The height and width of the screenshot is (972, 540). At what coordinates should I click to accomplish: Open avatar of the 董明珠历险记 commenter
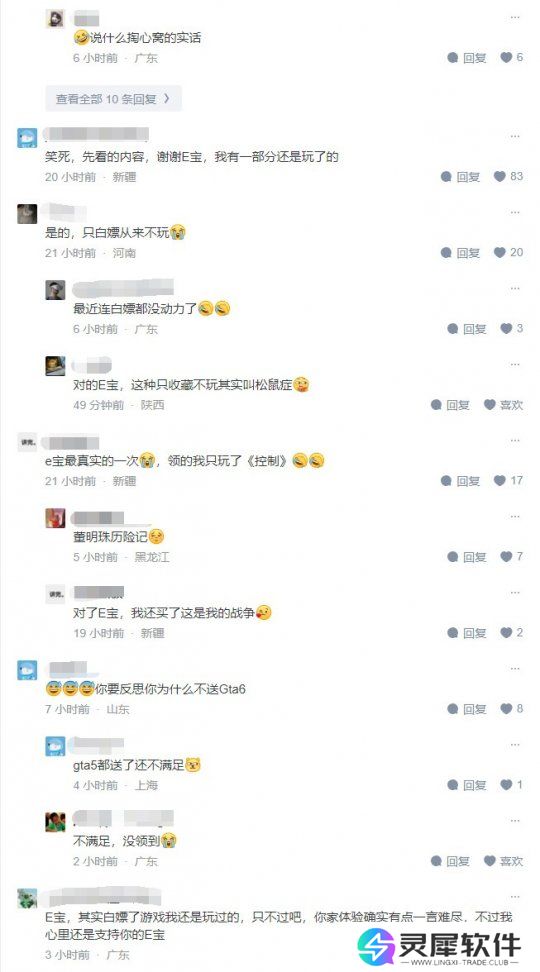pyautogui.click(x=55, y=518)
